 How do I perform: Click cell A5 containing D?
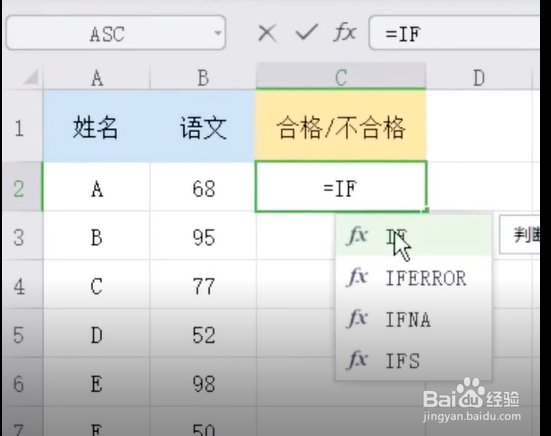pos(97,334)
